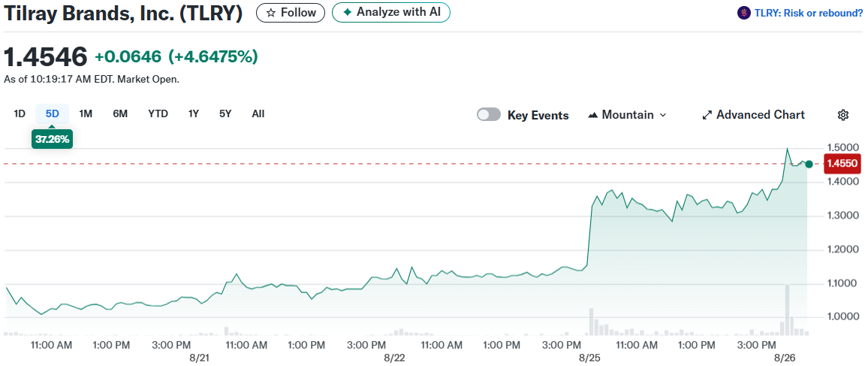
Task: Click the green current price dot on chart
Action: pos(809,164)
